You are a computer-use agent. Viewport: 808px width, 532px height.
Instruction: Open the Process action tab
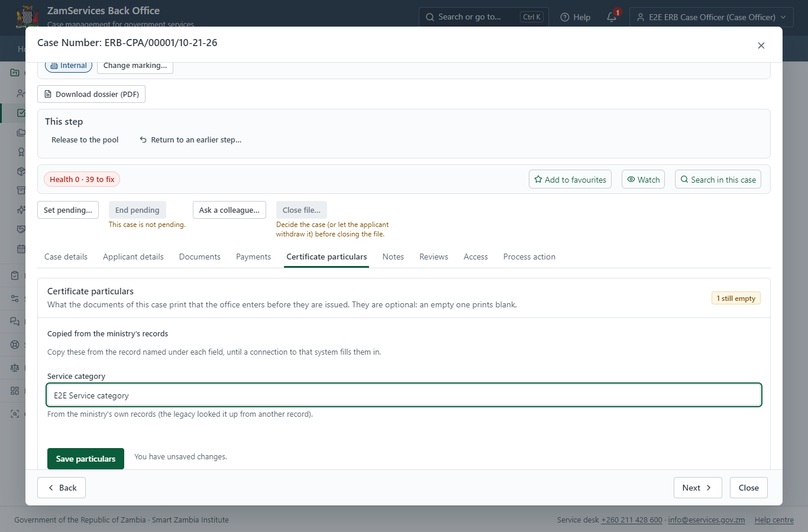point(529,257)
